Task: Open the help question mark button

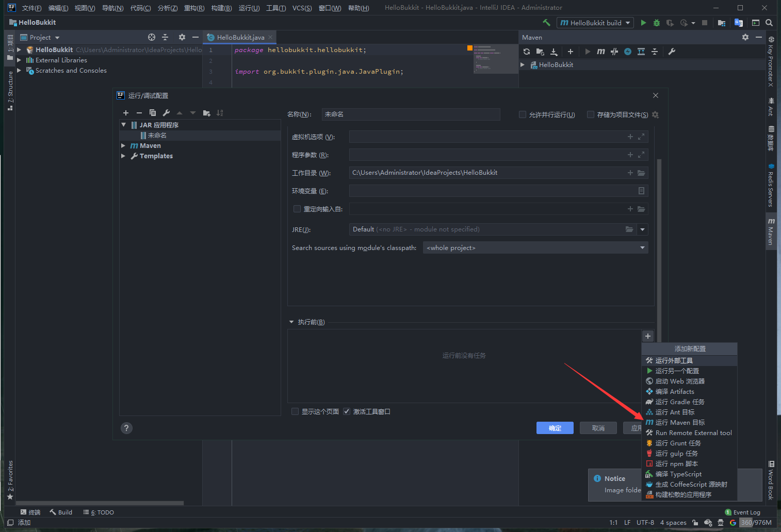Action: [126, 428]
